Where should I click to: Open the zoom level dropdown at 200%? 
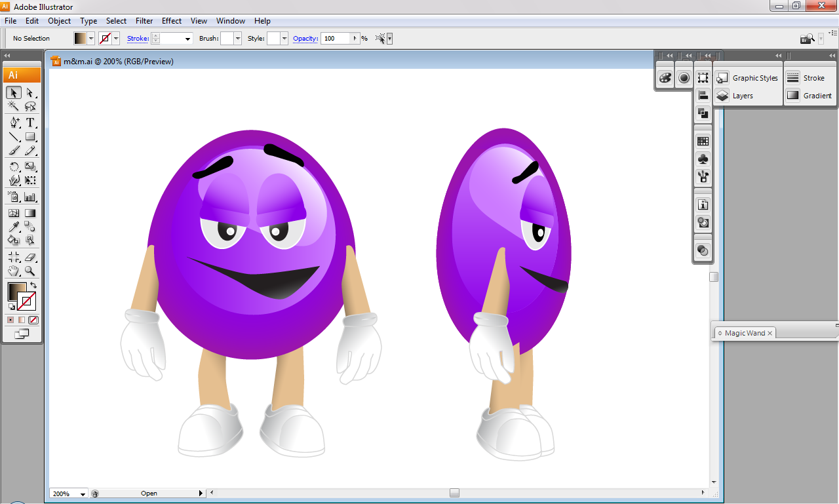83,494
